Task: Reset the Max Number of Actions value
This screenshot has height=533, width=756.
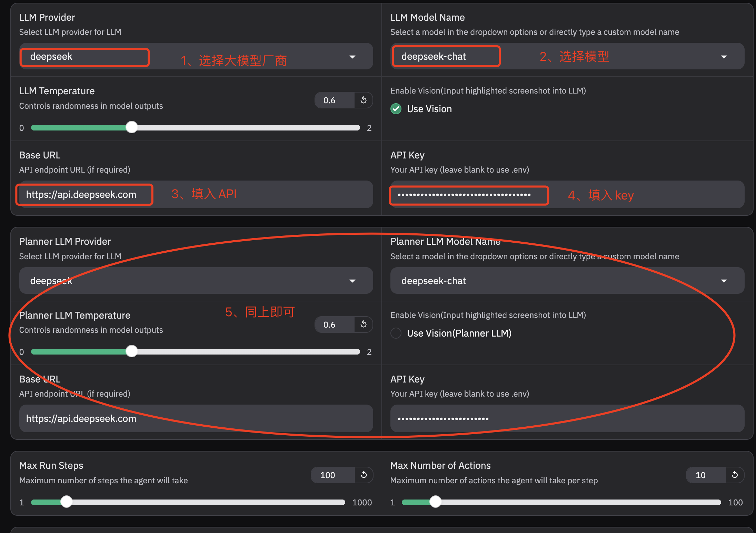Action: click(x=735, y=475)
